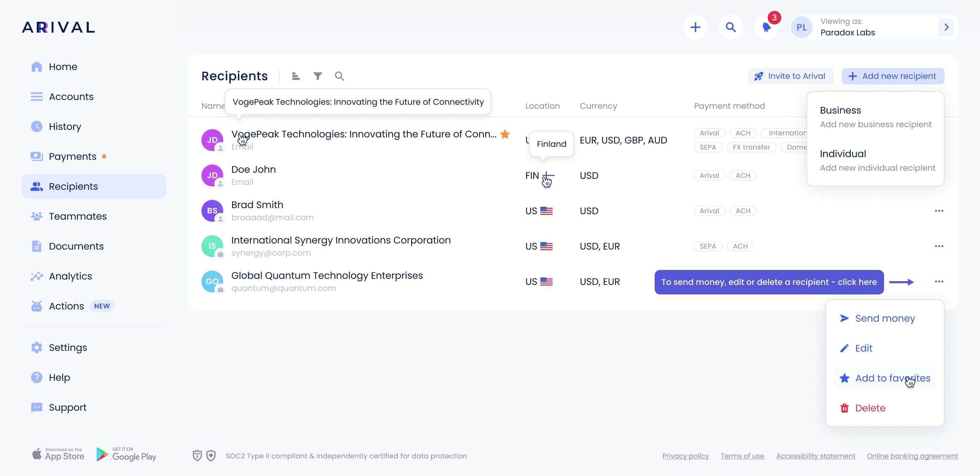This screenshot has height=476, width=980.
Task: Click the GO avatar of Global Quantum
Action: pyautogui.click(x=212, y=281)
